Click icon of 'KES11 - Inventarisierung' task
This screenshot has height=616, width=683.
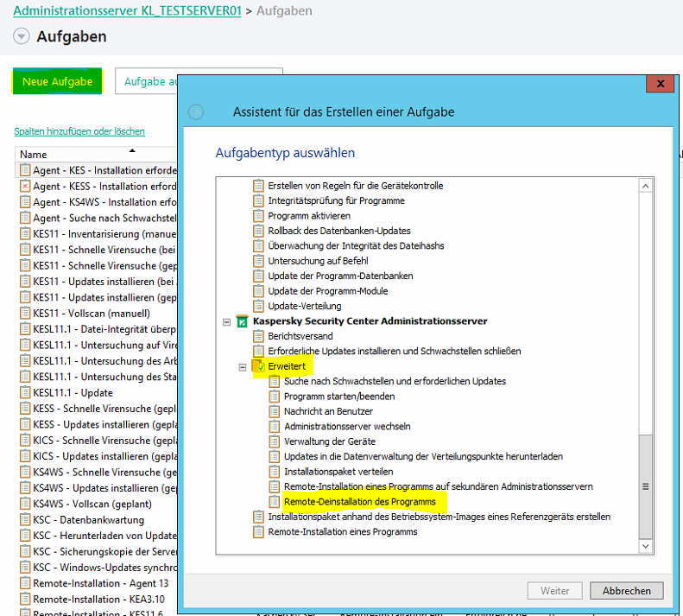coord(25,233)
